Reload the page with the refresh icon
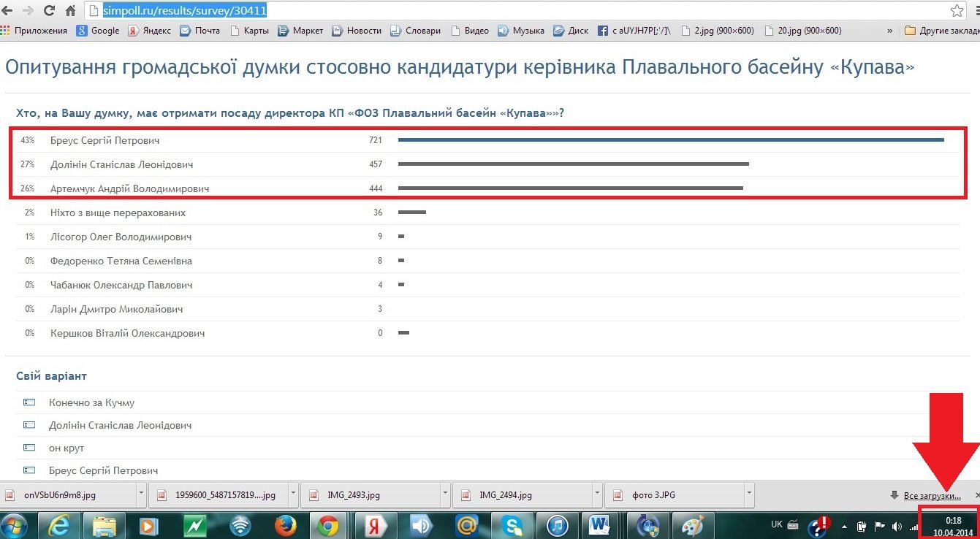Viewport: 980px width, 539px height. pyautogui.click(x=50, y=10)
